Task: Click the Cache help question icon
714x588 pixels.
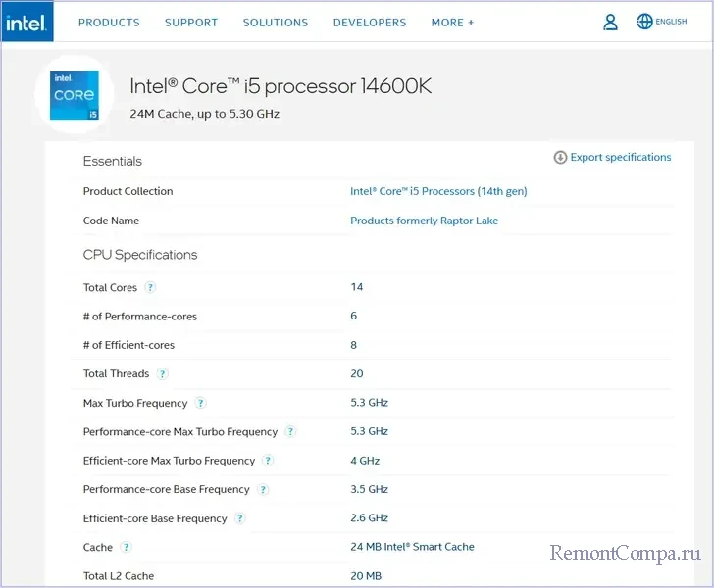Action: 126,548
